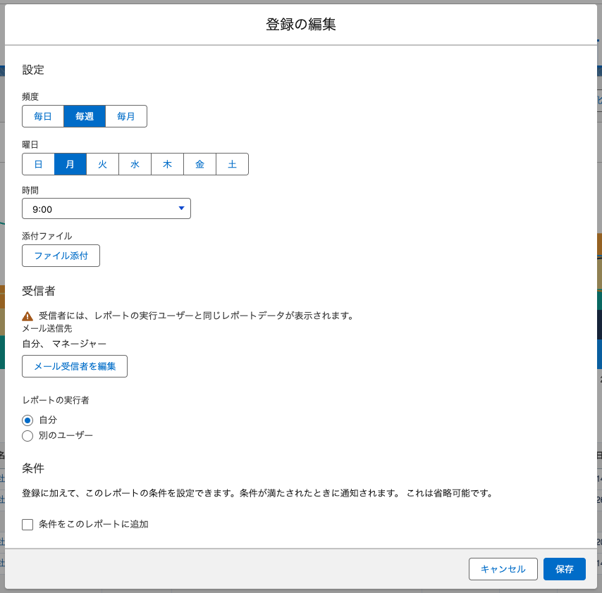Choose 土 (Saturday) as day
Screen dimensions: 602x593
(x=232, y=164)
